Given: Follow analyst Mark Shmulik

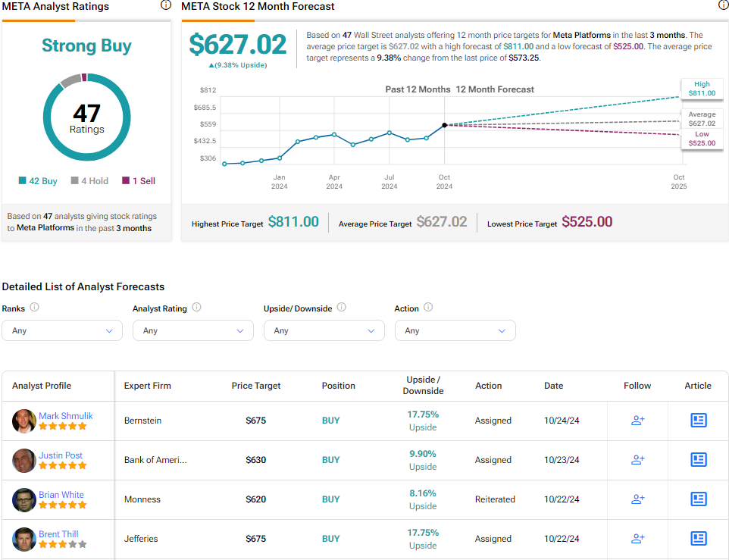Looking at the screenshot, I should [637, 421].
